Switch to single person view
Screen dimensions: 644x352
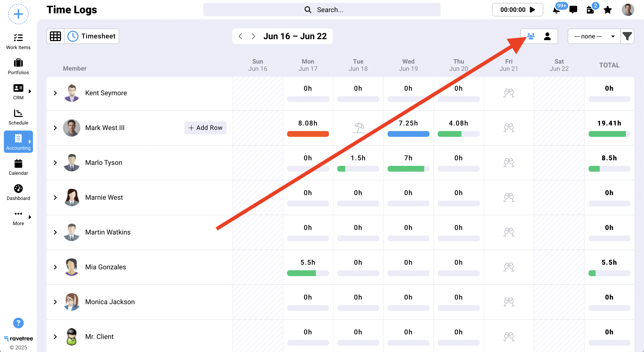tap(547, 37)
